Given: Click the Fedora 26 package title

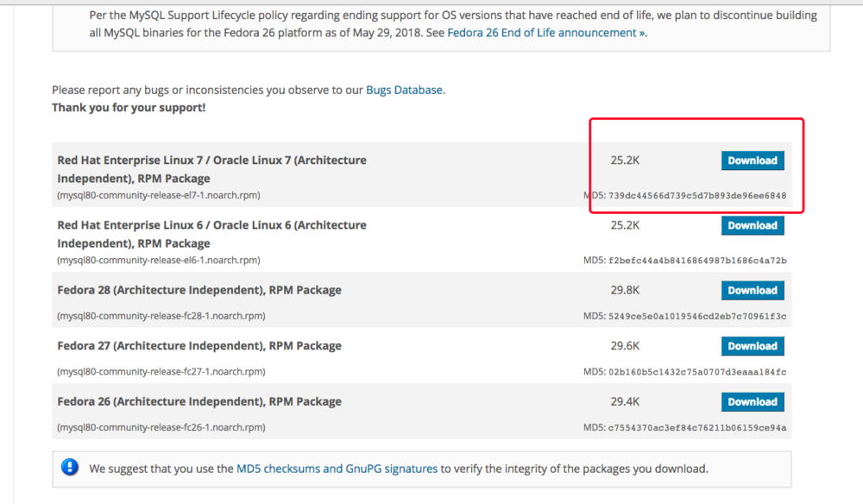Looking at the screenshot, I should (x=199, y=401).
